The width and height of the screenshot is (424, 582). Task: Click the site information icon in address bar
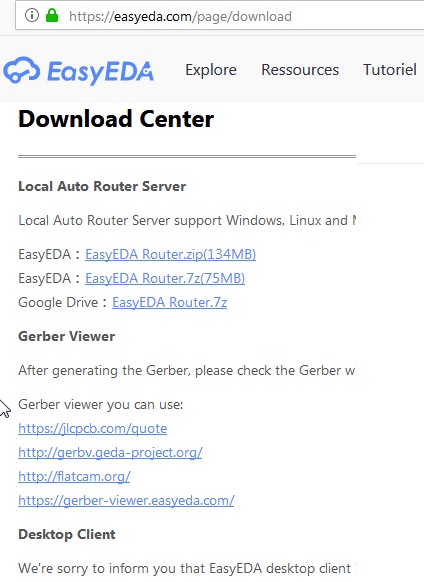click(x=32, y=16)
